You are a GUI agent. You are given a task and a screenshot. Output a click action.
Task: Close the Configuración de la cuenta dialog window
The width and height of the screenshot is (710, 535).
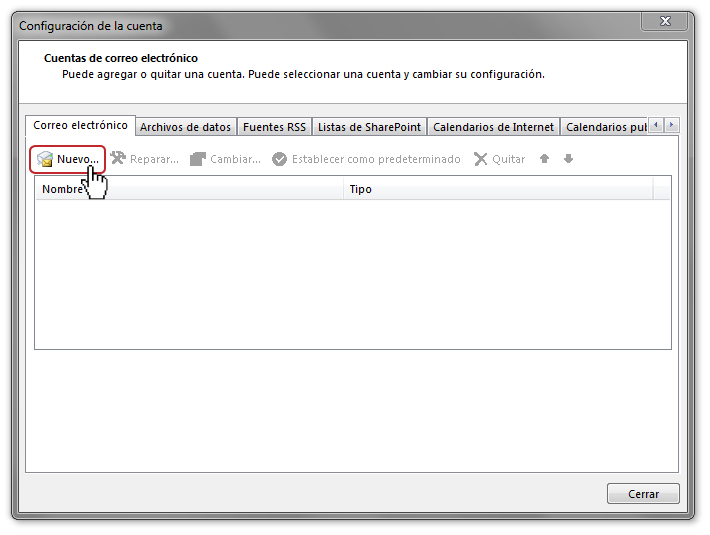coord(664,21)
